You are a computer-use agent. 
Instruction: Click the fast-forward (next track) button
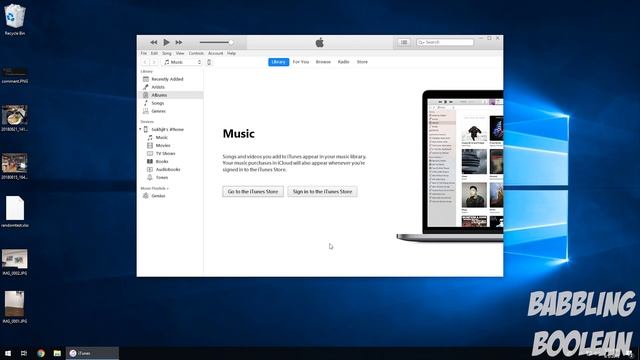179,42
